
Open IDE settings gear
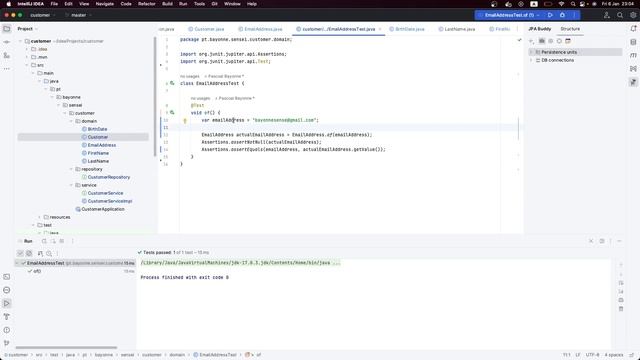[633, 15]
